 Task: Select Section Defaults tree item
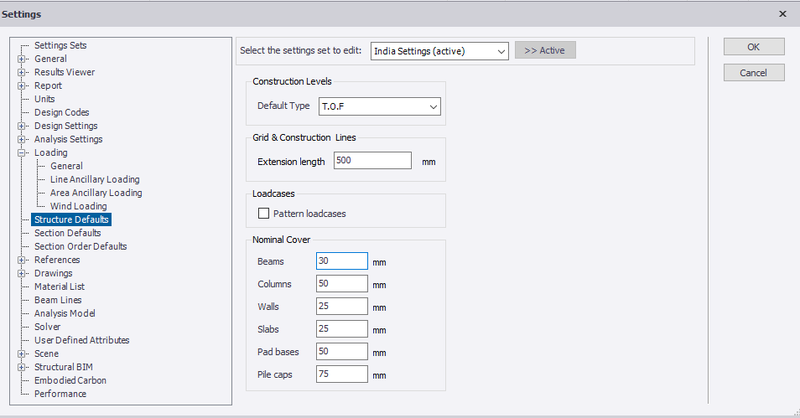(67, 233)
